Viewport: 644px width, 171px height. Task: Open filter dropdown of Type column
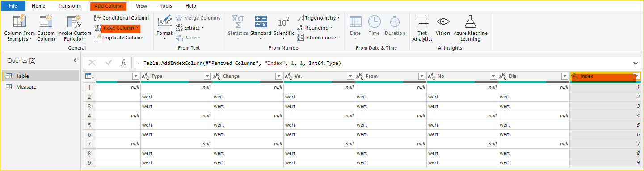[x=207, y=76]
